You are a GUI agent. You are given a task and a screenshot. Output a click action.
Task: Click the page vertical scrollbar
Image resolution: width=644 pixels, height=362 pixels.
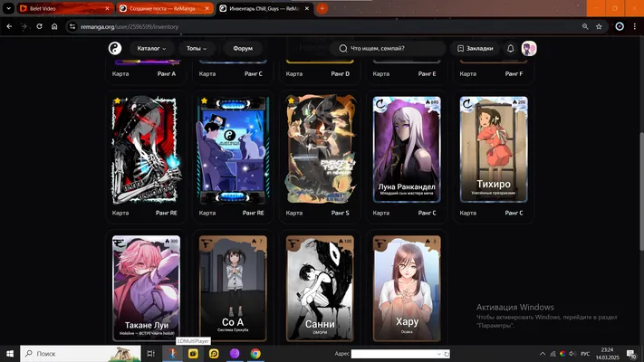[x=641, y=191]
